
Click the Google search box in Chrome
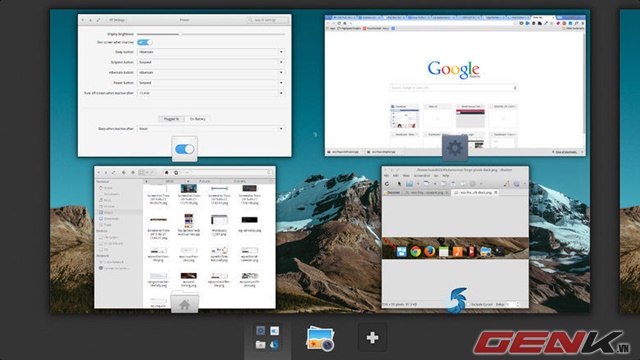[453, 88]
